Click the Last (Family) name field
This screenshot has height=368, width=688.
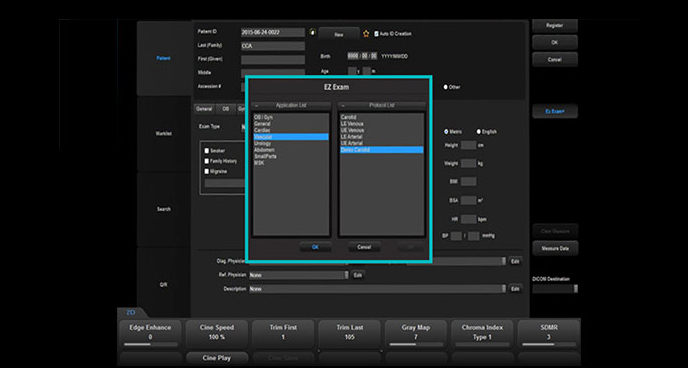tap(272, 46)
